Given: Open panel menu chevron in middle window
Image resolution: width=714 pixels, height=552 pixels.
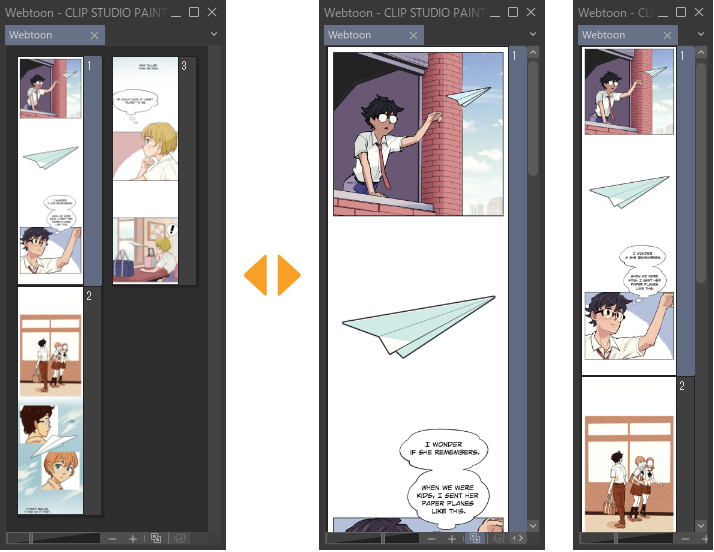Looking at the screenshot, I should click(x=533, y=34).
